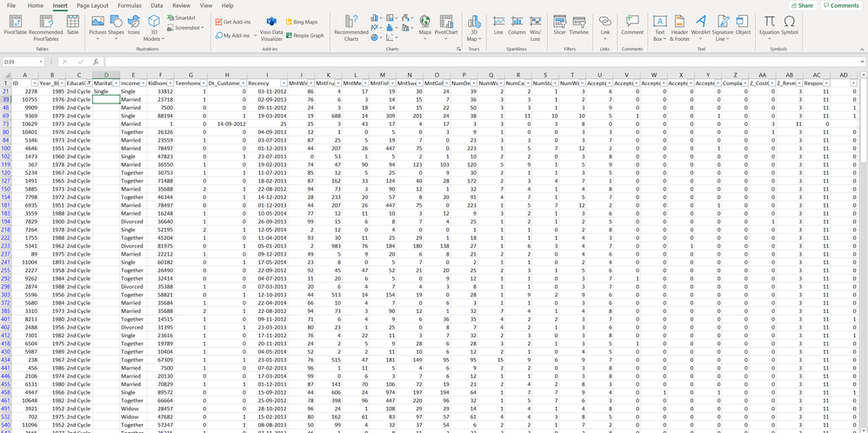The height and width of the screenshot is (433, 868).
Task: Insert a Line sparkline
Action: click(498, 25)
